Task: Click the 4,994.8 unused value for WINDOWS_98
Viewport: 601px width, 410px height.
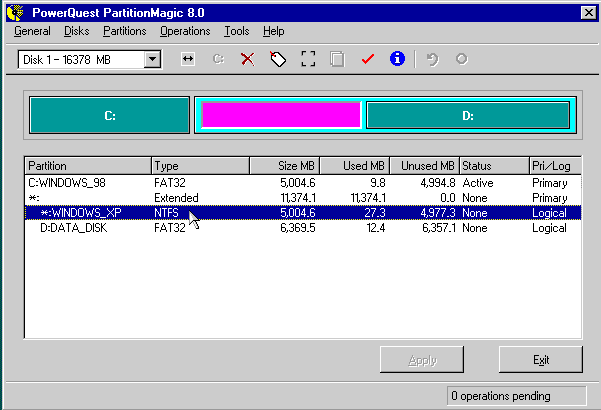Action: pyautogui.click(x=438, y=183)
